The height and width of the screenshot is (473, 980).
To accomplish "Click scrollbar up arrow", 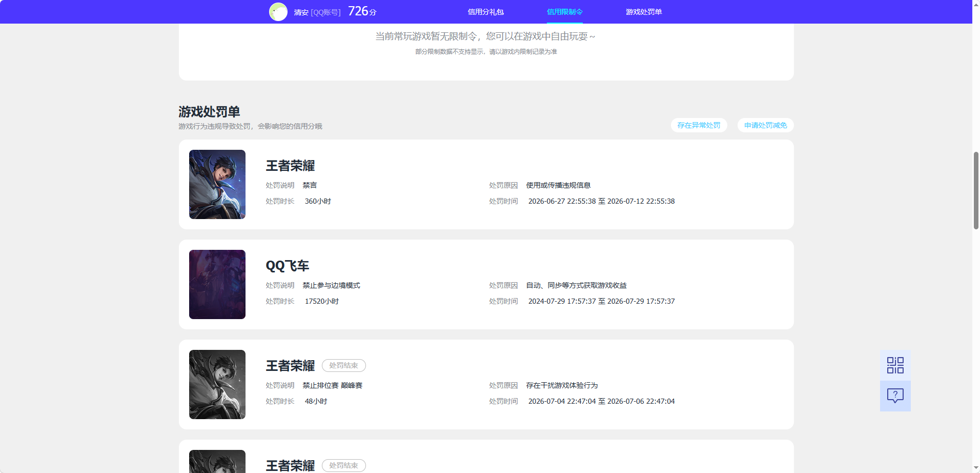I will (x=976, y=4).
